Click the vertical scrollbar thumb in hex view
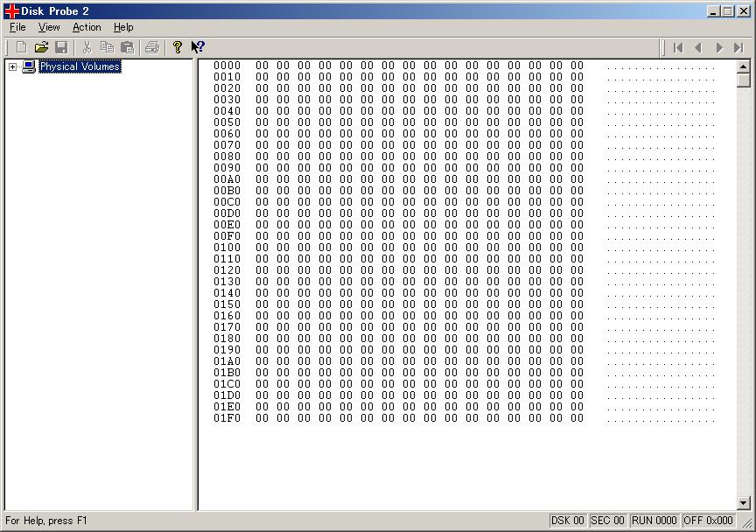 tap(744, 79)
